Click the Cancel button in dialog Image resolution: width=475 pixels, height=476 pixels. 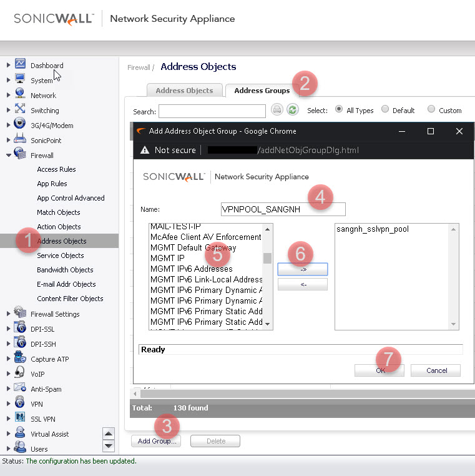[x=436, y=370]
